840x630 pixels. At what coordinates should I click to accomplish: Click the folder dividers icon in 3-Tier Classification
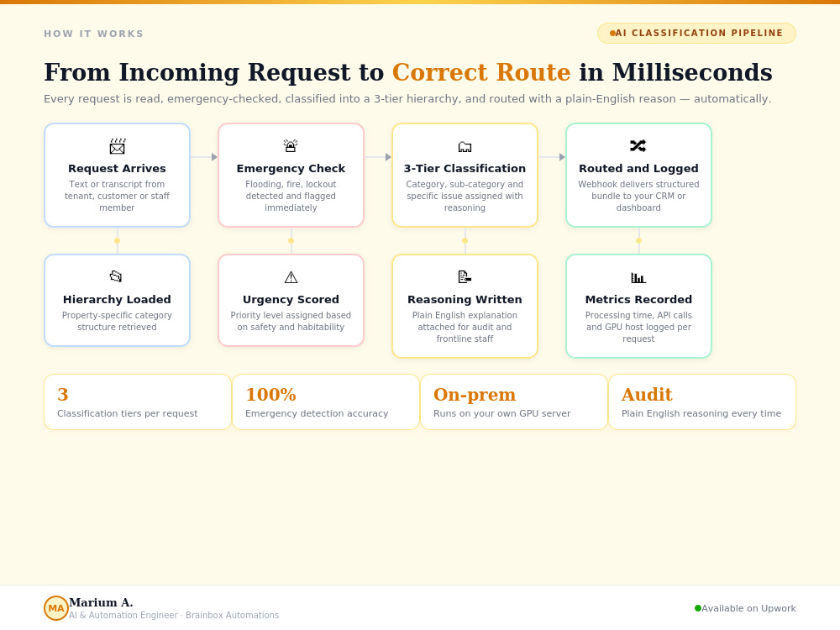465,146
